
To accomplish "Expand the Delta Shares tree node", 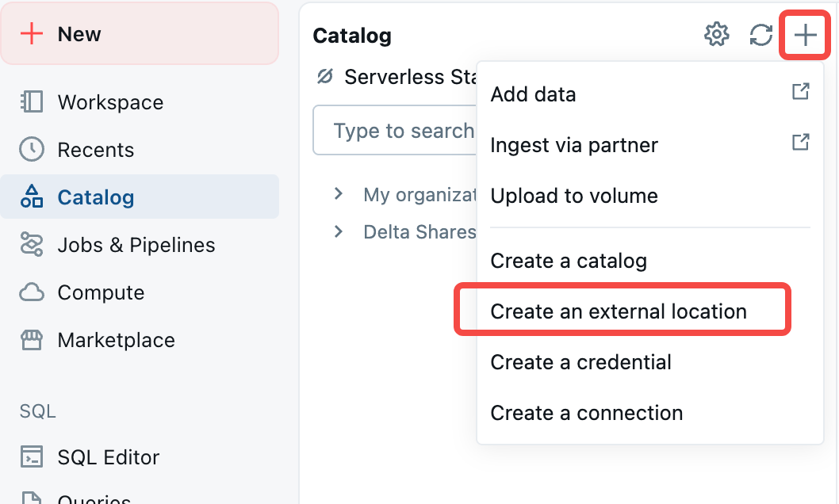I will (x=339, y=232).
